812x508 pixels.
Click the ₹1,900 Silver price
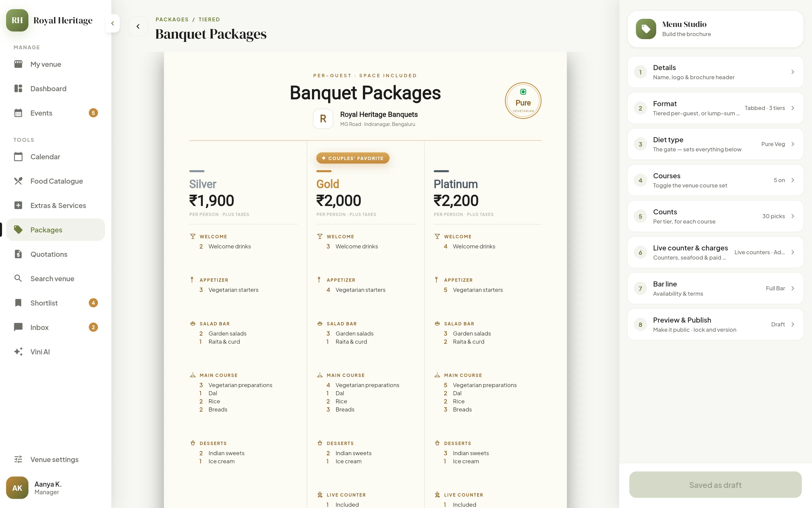(211, 201)
